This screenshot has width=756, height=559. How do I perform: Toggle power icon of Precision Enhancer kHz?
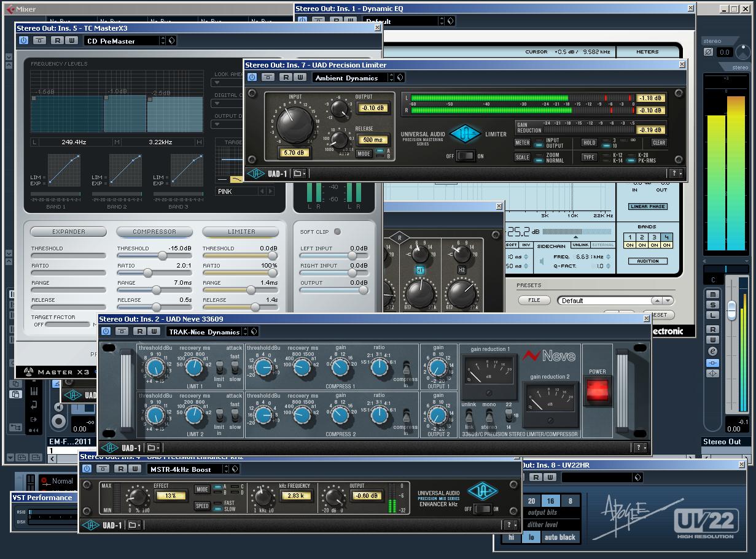click(87, 469)
